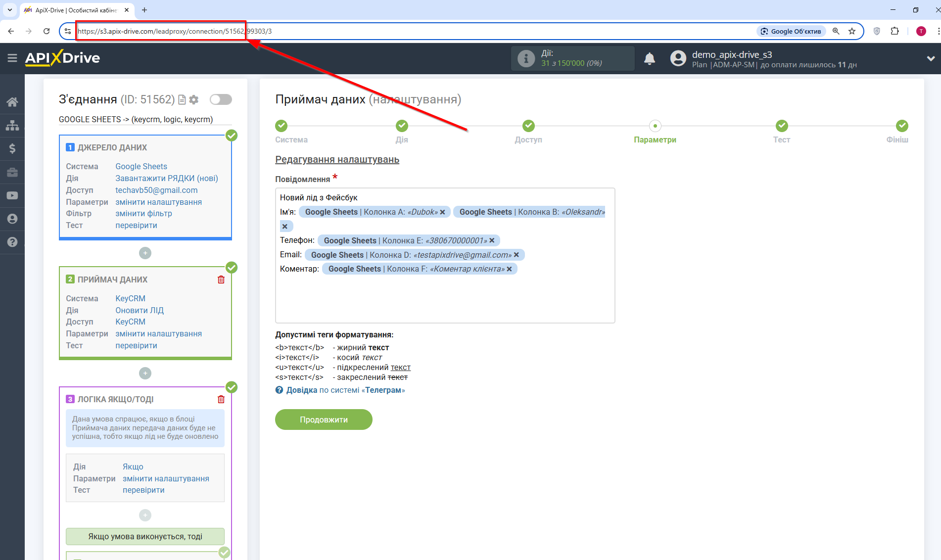Screen dimensions: 941x560
Task: Expand account menu chevron
Action: pos(931,58)
